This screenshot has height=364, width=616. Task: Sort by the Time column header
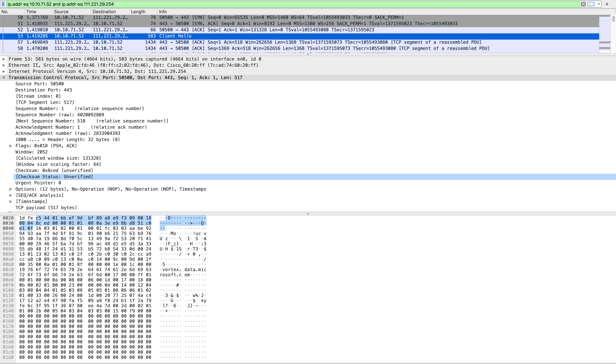click(x=39, y=12)
